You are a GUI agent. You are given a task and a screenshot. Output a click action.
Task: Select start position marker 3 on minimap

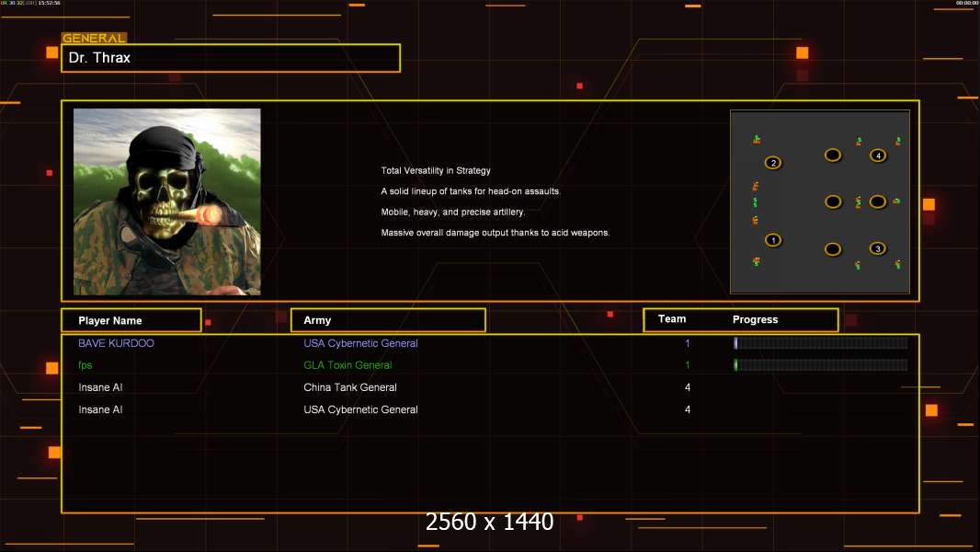tap(878, 248)
